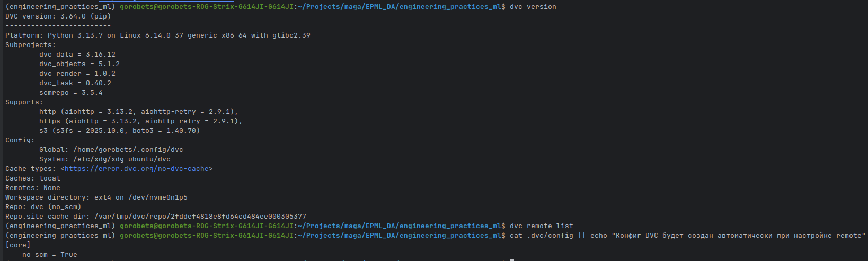This screenshot has width=868, height=261.
Task: Click the "no_scm = True" config line
Action: pos(50,255)
